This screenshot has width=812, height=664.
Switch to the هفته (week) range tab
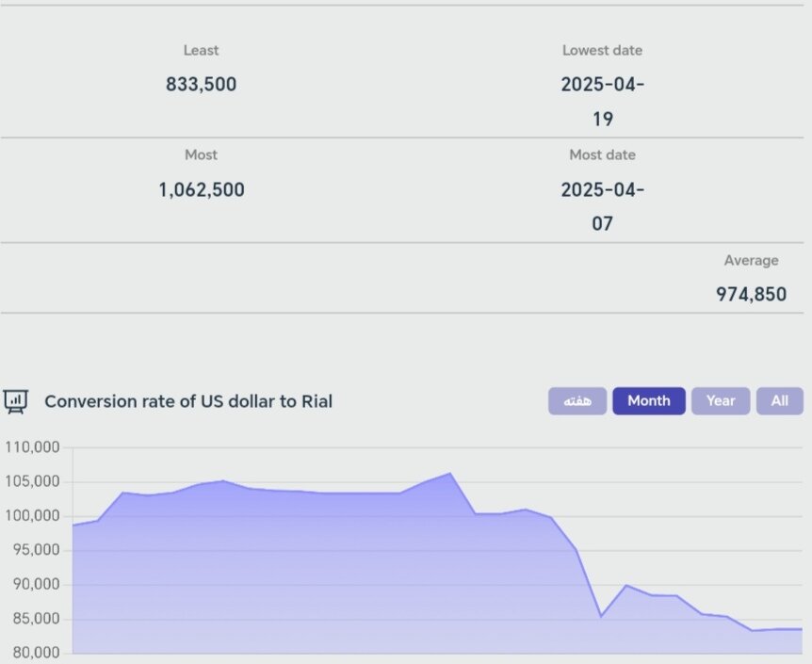(577, 401)
